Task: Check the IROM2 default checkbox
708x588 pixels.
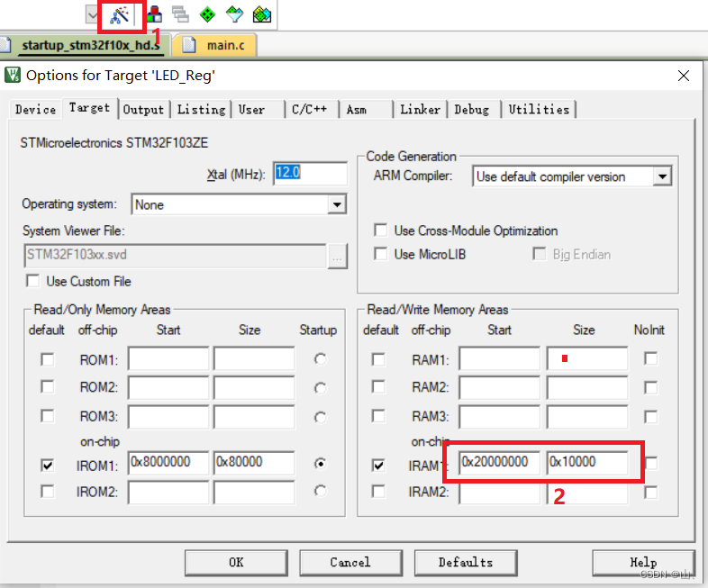Action: (48, 491)
